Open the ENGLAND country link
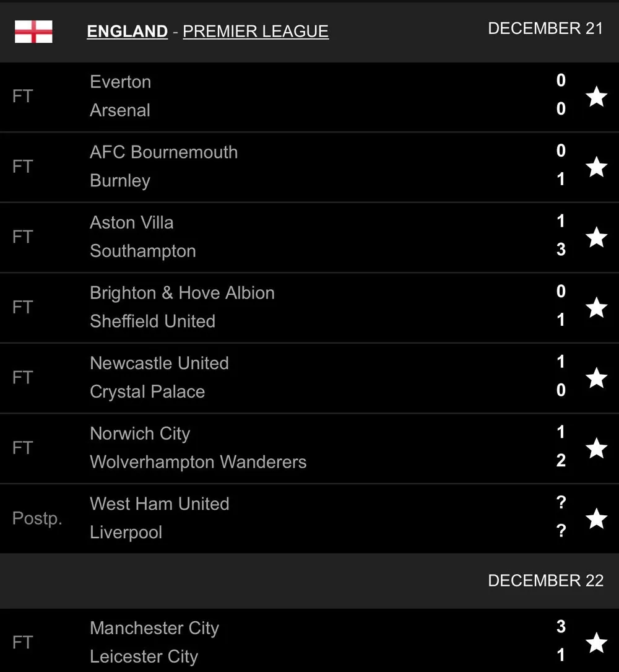The height and width of the screenshot is (672, 619). 127,32
